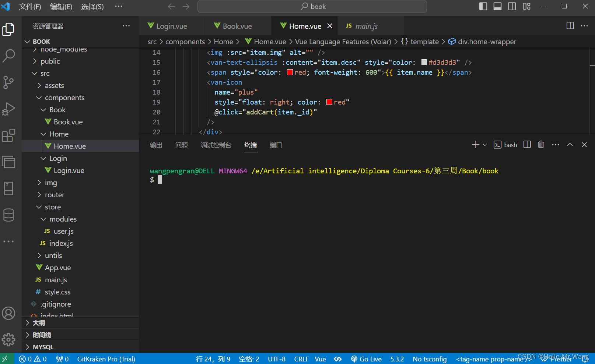This screenshot has height=364, width=595.
Task: Split the editor to the right
Action: tap(570, 26)
